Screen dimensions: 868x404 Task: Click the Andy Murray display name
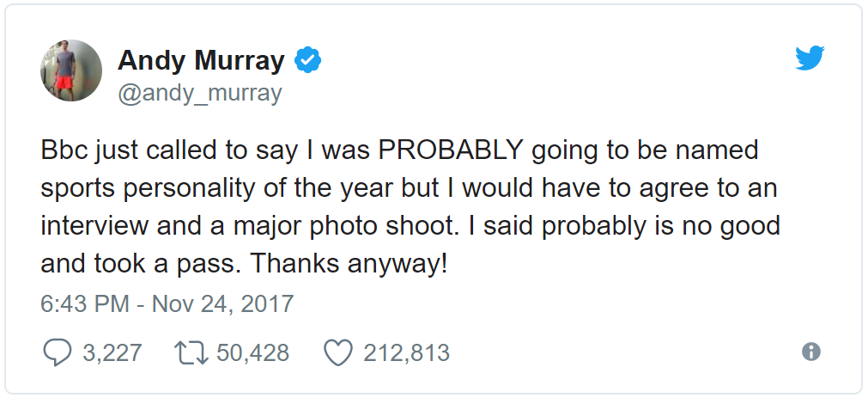coord(201,60)
